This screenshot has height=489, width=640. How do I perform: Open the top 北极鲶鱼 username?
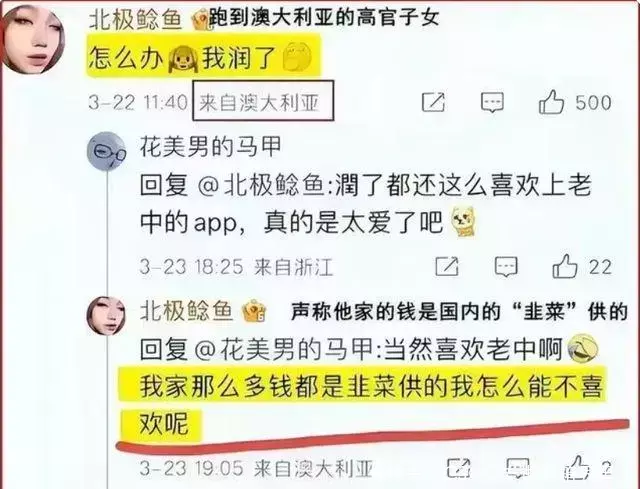135,19
